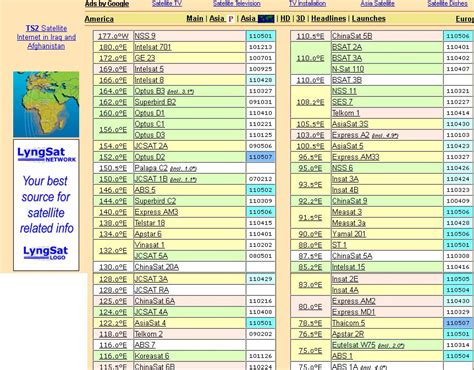The image size is (474, 370).
Task: Click the 156.0°E position link
Action: point(113,129)
